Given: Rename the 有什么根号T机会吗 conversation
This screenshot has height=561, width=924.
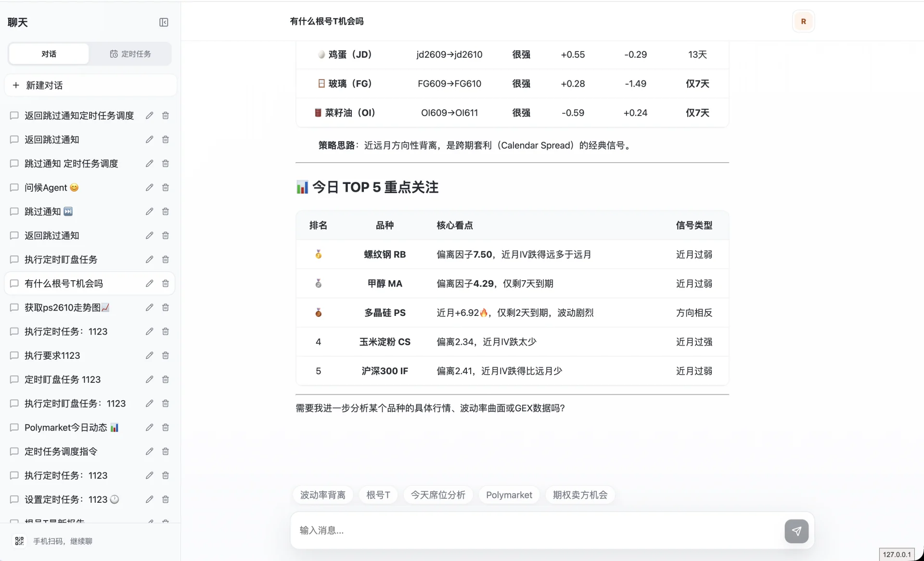Looking at the screenshot, I should [150, 284].
